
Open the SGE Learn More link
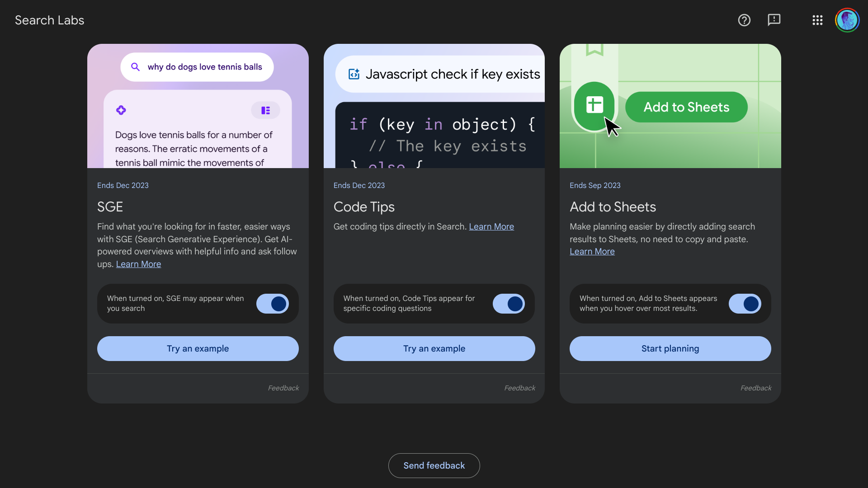pos(138,264)
